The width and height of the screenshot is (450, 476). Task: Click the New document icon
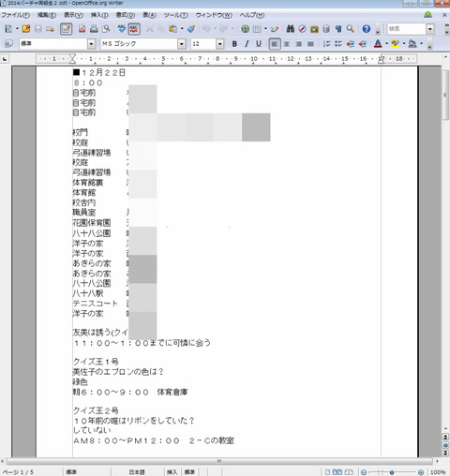click(x=8, y=29)
